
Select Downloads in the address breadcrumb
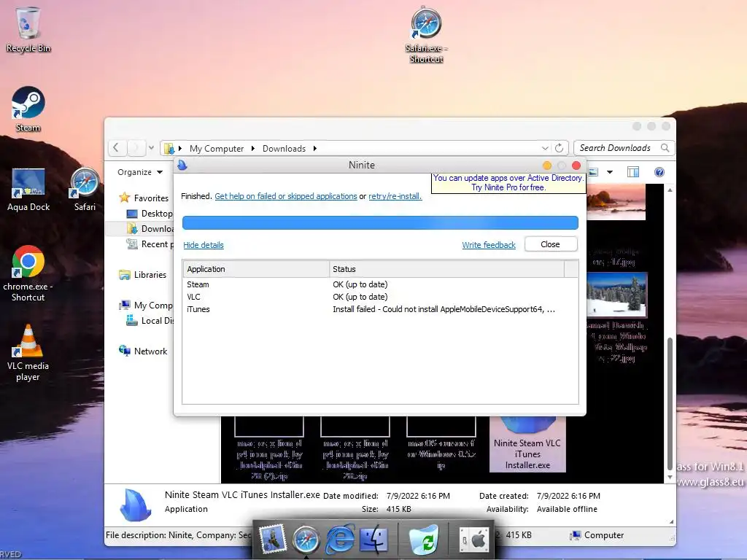point(284,149)
